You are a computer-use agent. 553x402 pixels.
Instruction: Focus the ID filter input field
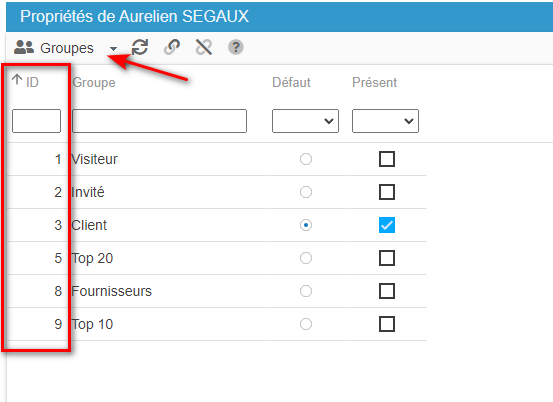[x=36, y=121]
